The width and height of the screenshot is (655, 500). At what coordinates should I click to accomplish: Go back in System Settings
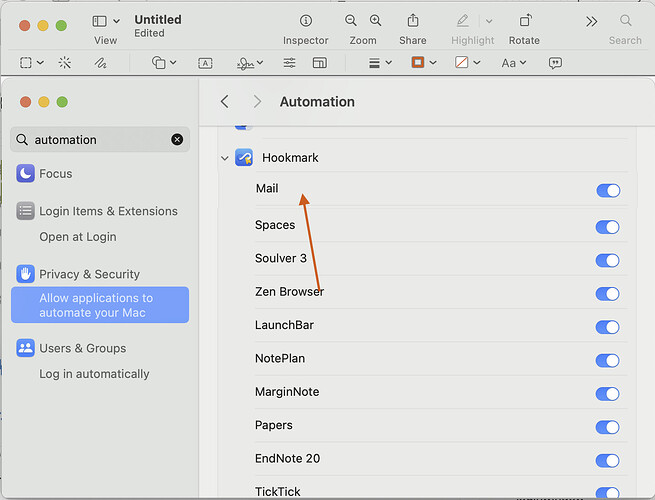[x=225, y=102]
